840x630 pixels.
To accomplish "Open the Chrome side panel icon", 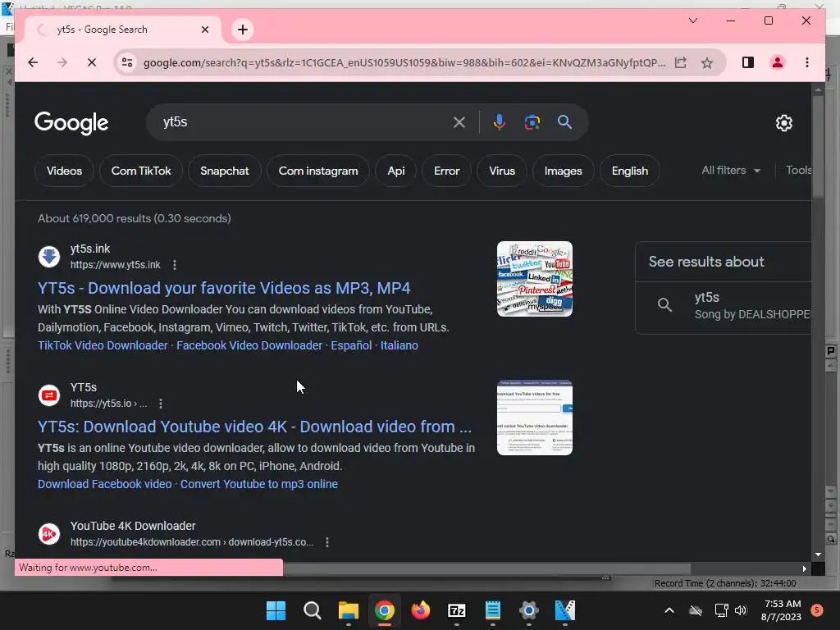I will coord(748,62).
